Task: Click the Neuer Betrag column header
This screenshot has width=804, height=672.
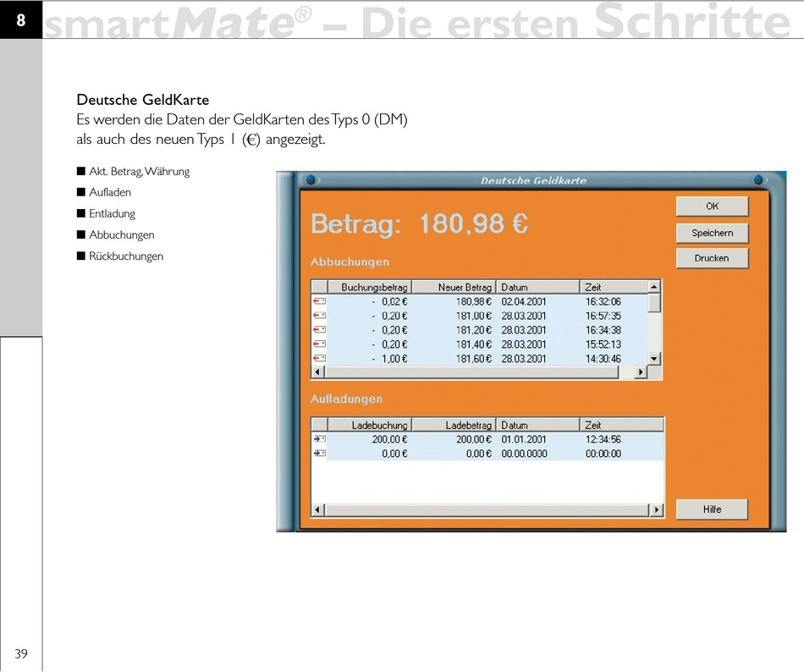Action: pos(454,287)
